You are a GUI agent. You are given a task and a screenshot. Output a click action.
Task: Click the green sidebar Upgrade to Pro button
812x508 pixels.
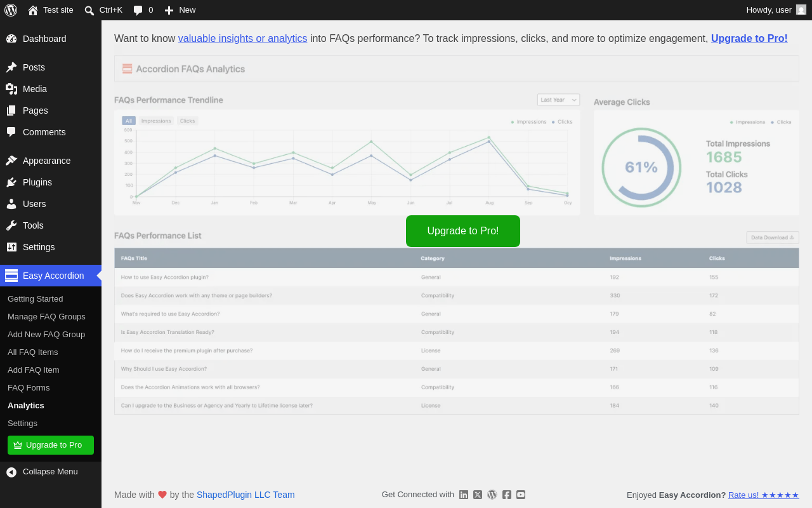(51, 445)
